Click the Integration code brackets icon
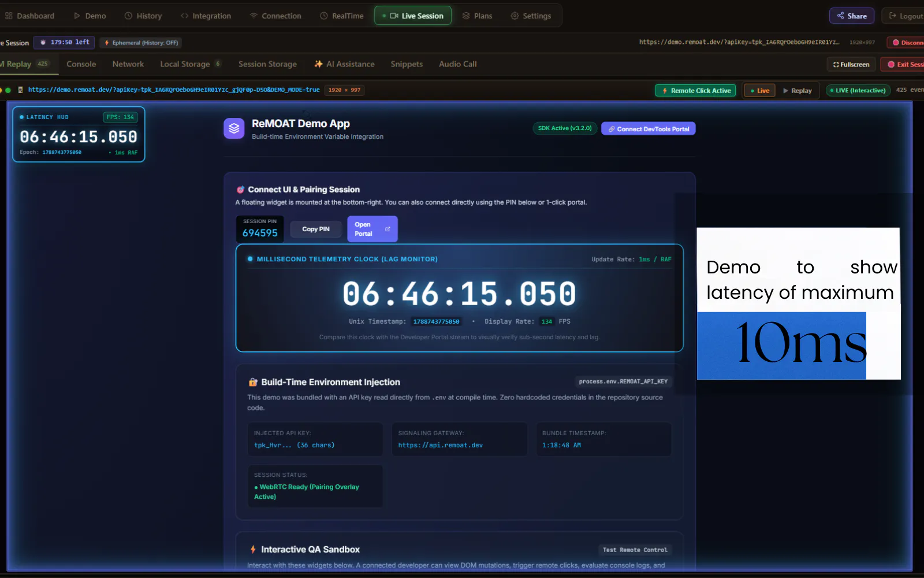 (x=184, y=16)
